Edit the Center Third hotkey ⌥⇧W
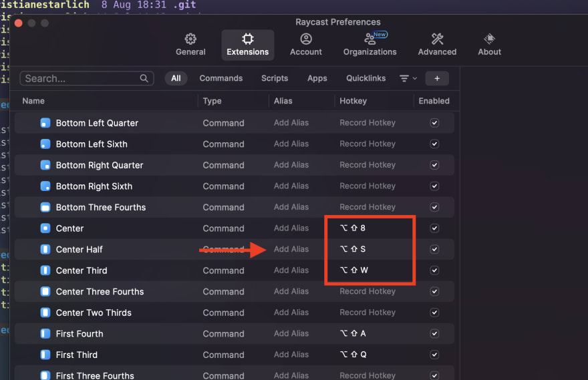This screenshot has height=380, width=588. coord(354,270)
